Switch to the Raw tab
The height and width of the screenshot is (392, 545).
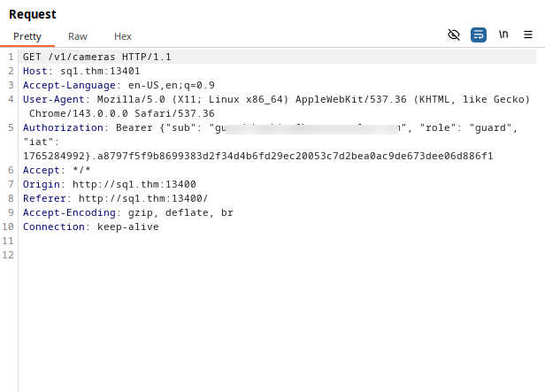[x=78, y=36]
